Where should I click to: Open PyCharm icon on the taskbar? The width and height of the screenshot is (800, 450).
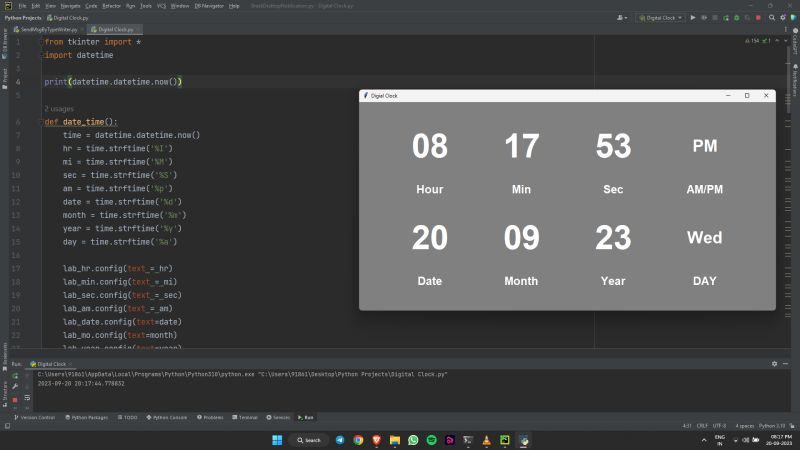tap(505, 440)
